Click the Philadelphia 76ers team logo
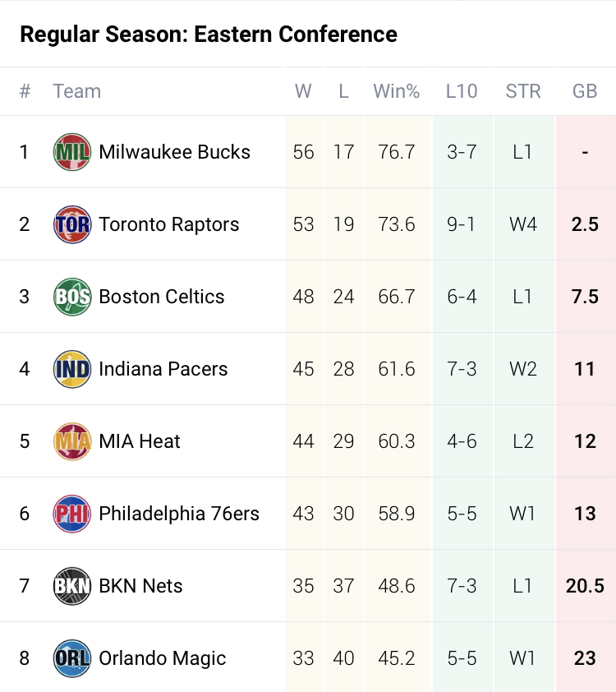This screenshot has height=692, width=616. (72, 514)
